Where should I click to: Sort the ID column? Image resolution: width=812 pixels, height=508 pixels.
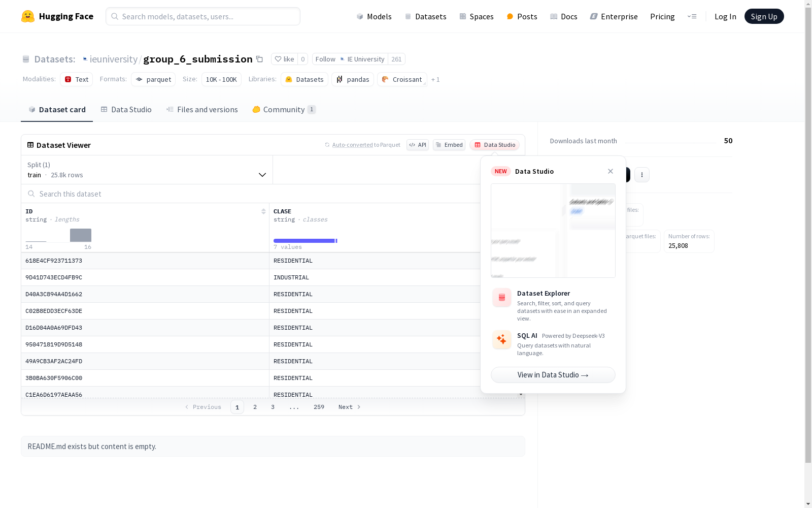[263, 211]
